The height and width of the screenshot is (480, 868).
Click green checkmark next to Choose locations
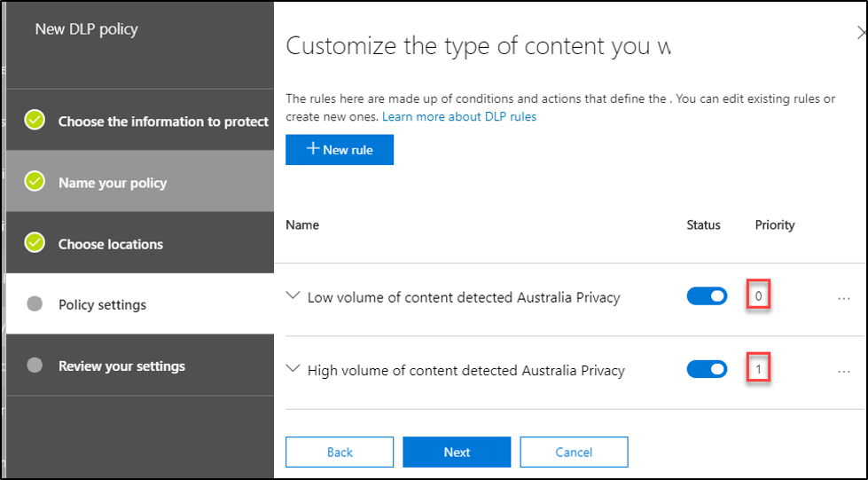35,243
